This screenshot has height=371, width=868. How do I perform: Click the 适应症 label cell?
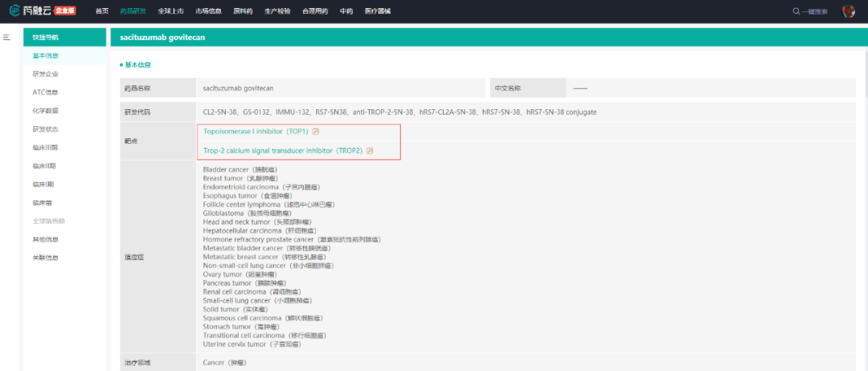pyautogui.click(x=158, y=257)
